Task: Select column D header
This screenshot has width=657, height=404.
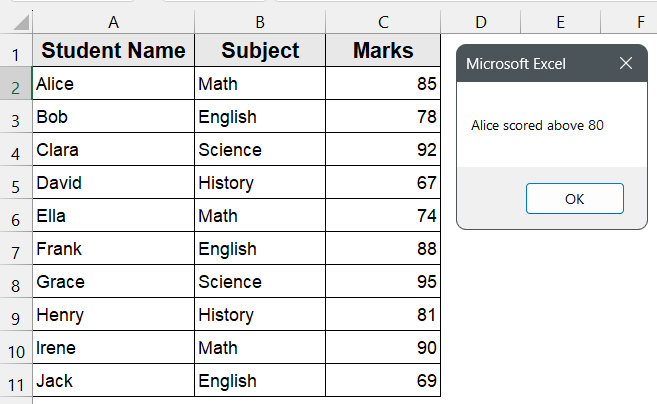Action: pyautogui.click(x=480, y=22)
